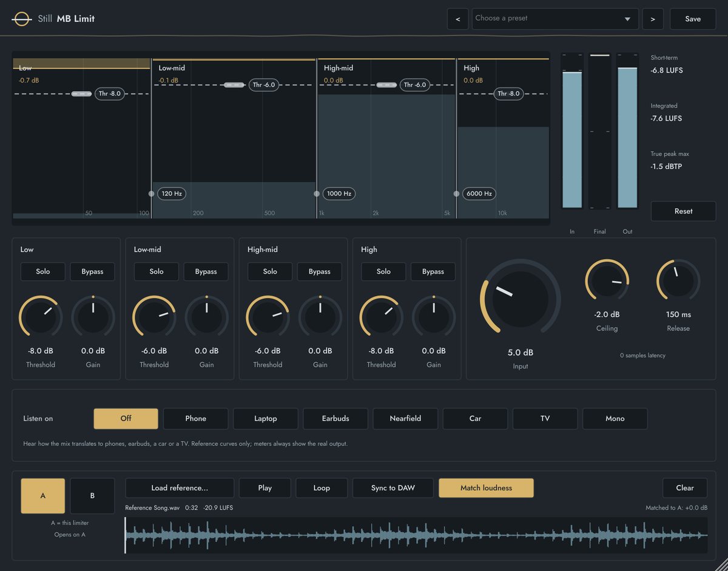Open the Load reference file dialog
The width and height of the screenshot is (728, 571).
click(x=180, y=488)
